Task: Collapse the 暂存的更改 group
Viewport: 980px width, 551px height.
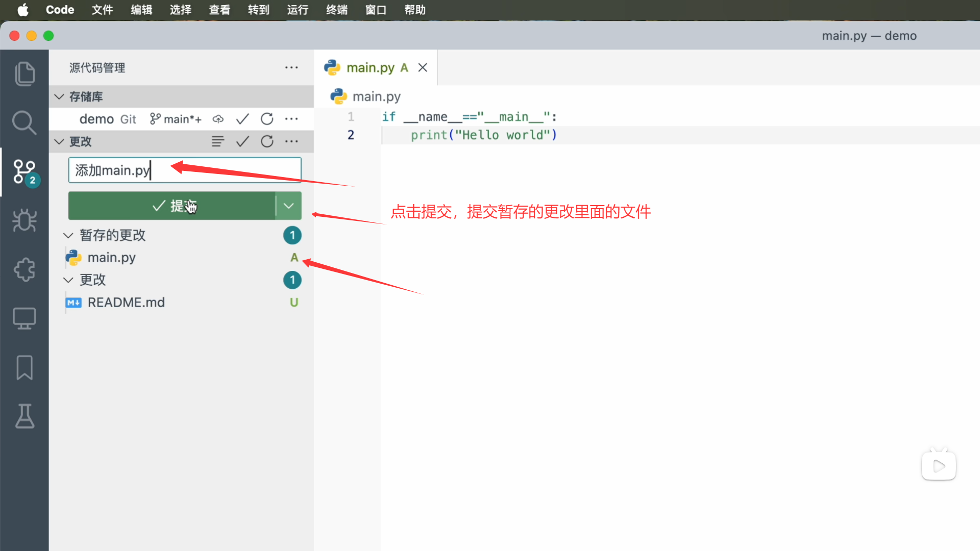Action: [x=68, y=235]
